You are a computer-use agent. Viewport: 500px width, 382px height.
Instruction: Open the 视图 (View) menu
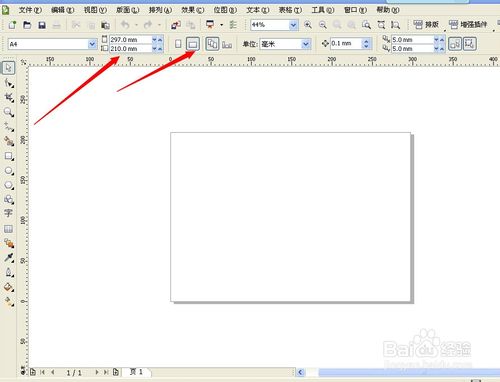95,10
